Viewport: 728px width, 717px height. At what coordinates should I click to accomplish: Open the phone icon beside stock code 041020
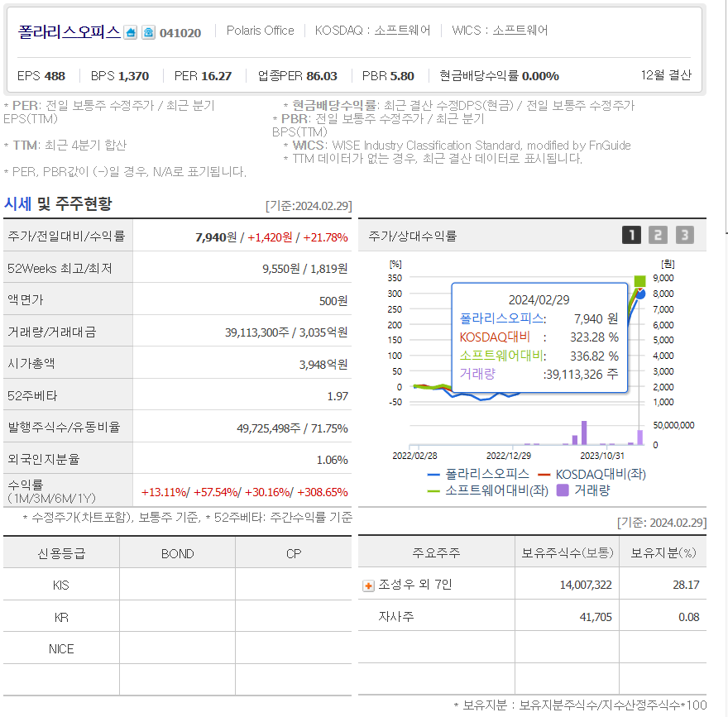pos(148,32)
